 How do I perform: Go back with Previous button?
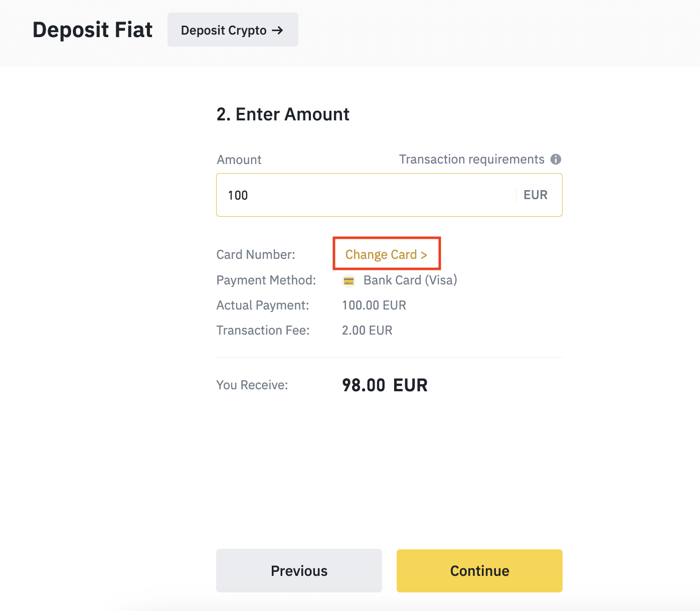[299, 571]
